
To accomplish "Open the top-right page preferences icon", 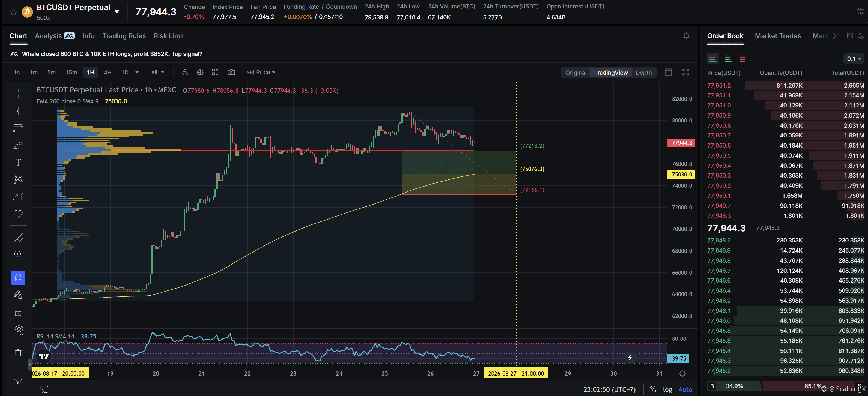I will coord(860,12).
